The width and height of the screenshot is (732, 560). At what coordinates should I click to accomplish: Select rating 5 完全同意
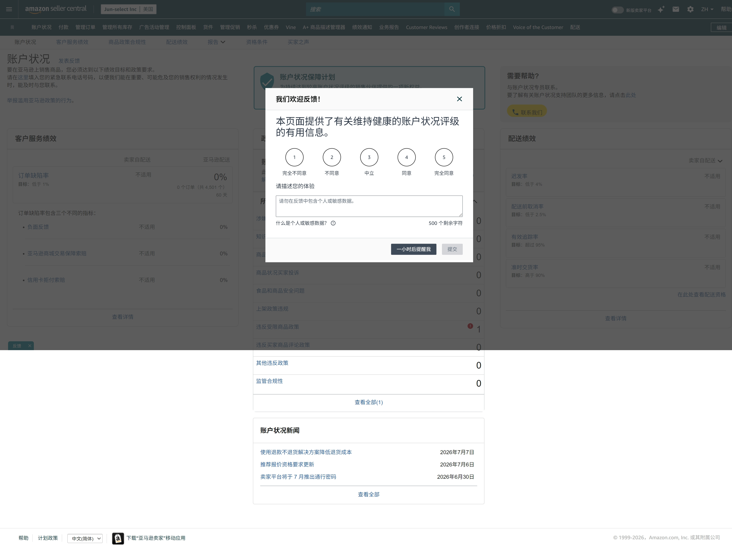444,157
